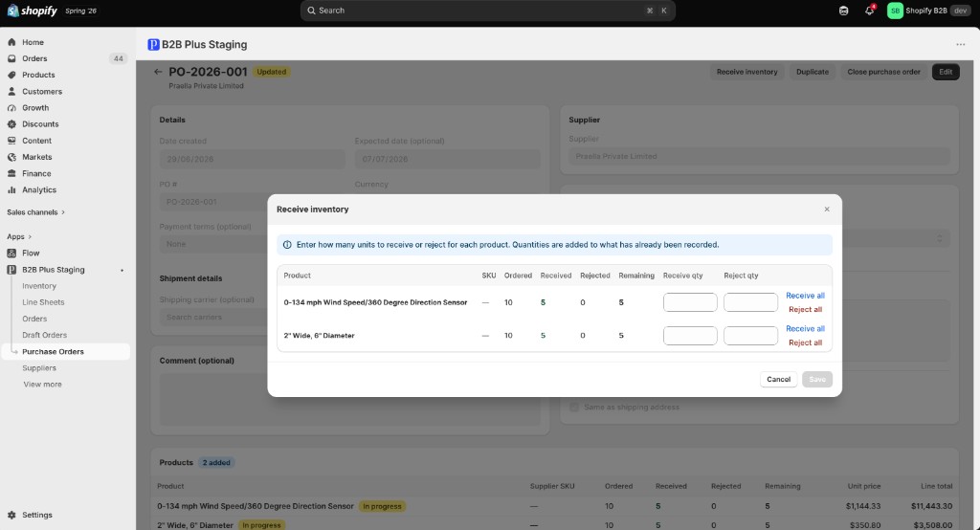This screenshot has height=530, width=980.
Task: Click the Customers person icon
Action: tap(11, 91)
